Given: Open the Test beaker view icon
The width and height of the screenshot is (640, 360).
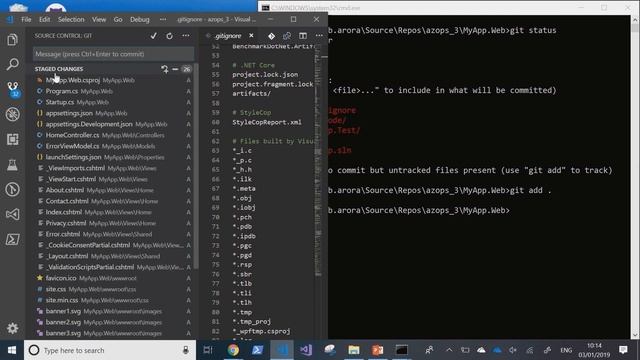Looking at the screenshot, I should click(x=13, y=164).
